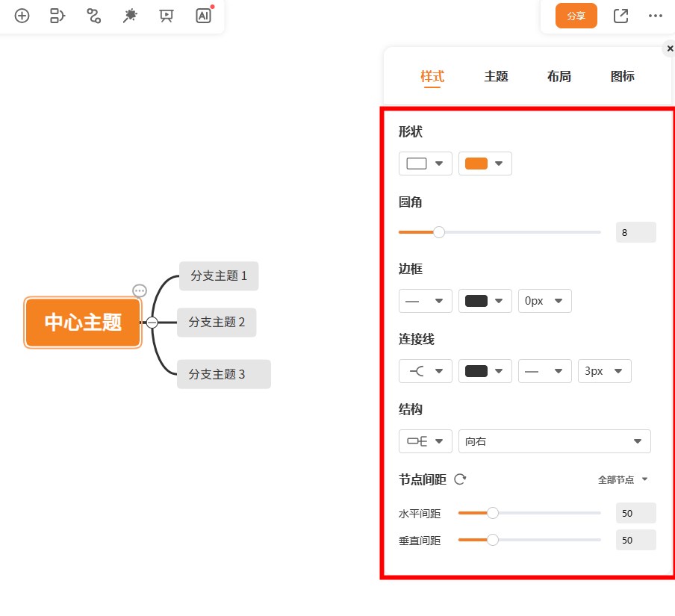The image size is (675, 616).
Task: Open the 全部节点 scope dropdown
Action: 623,480
